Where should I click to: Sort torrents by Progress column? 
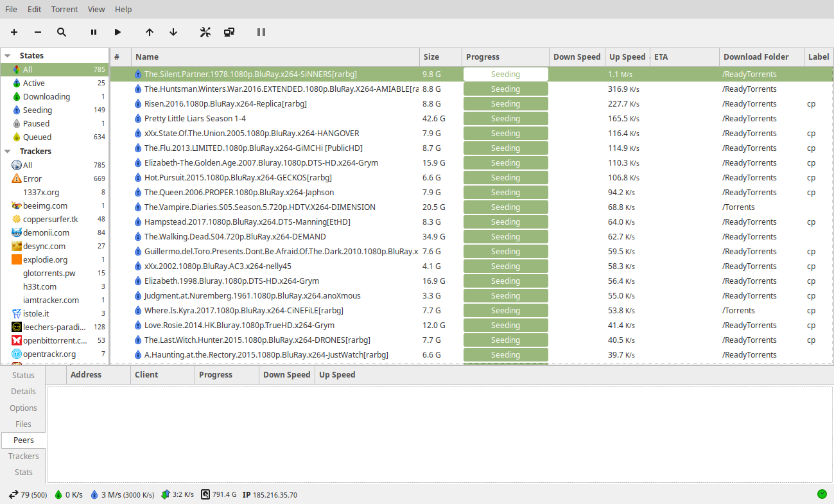(505, 56)
